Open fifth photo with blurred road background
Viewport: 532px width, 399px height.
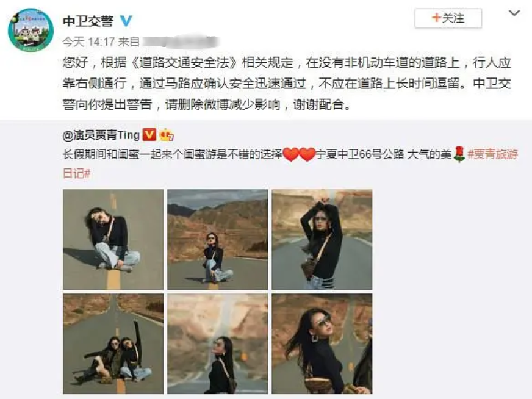point(217,343)
